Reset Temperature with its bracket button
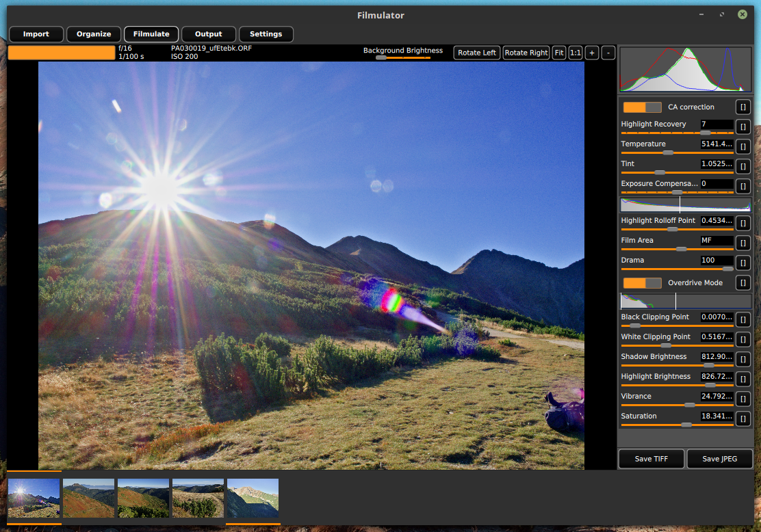The height and width of the screenshot is (532, 761). 743,147
